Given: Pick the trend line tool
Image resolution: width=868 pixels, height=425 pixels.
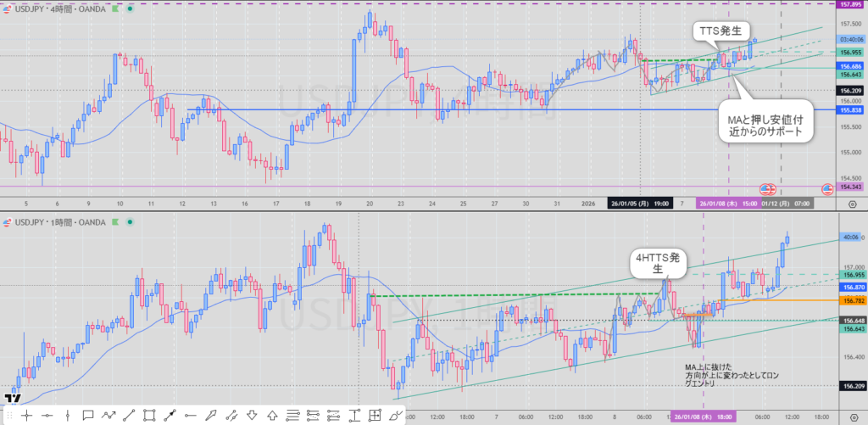Looking at the screenshot, I should 129,415.
